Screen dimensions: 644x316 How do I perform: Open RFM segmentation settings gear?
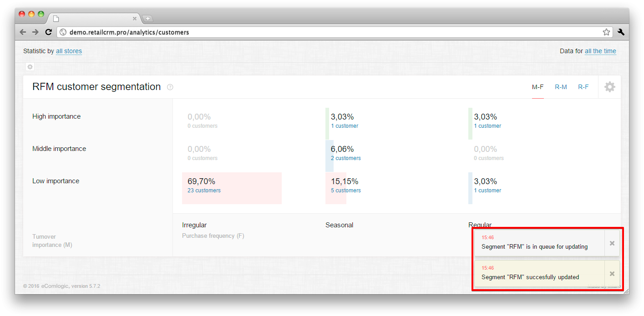pos(610,87)
